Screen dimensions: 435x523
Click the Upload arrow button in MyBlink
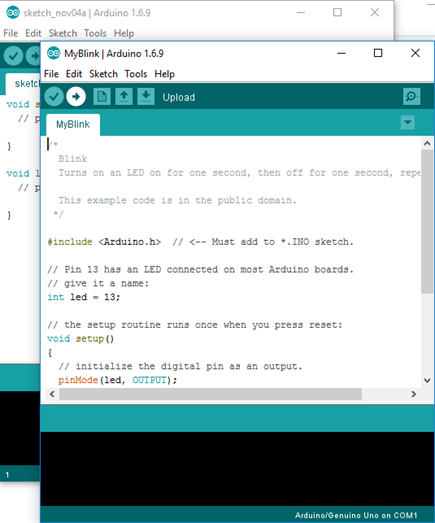click(x=76, y=97)
